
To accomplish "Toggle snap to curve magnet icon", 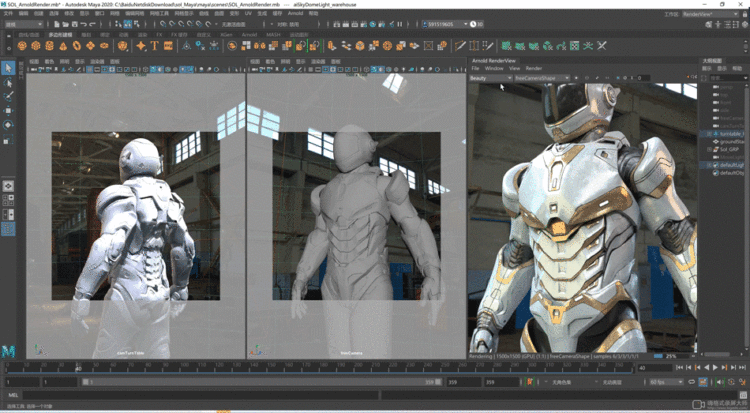I will tap(172, 24).
